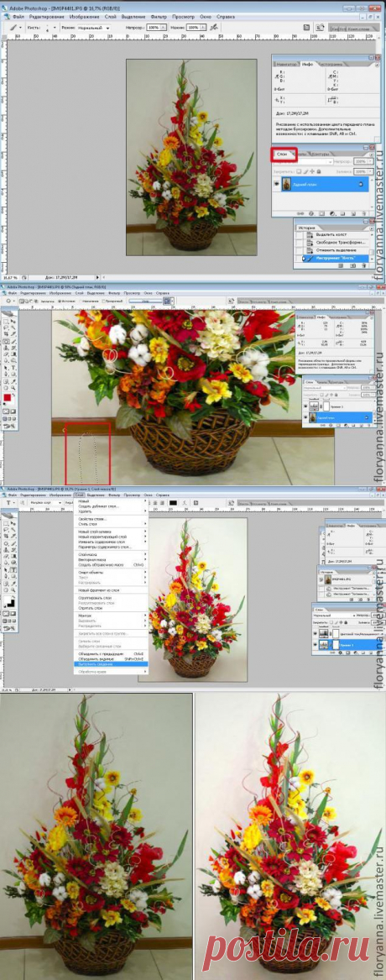Image resolution: width=386 pixels, height=980 pixels.
Task: Select Move tool in 50% window toolbox
Action: click(13, 321)
